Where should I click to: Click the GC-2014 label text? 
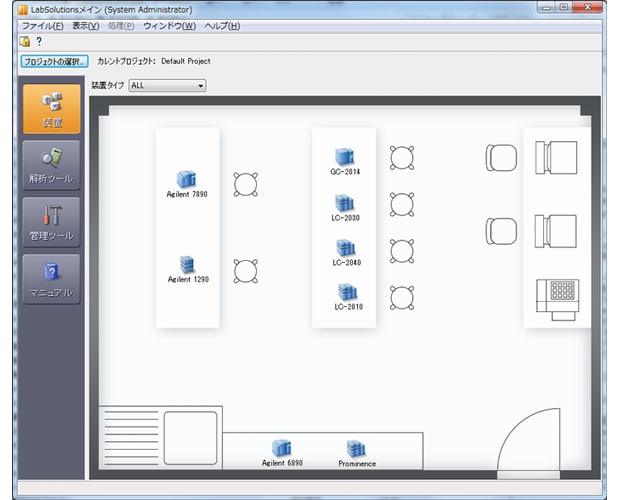click(345, 172)
